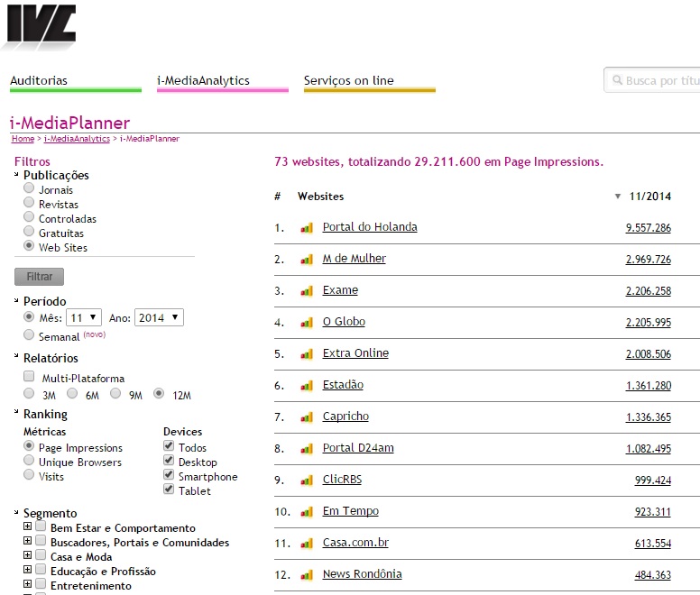
Task: Click chart icon beside Estadão
Action: pyautogui.click(x=307, y=386)
